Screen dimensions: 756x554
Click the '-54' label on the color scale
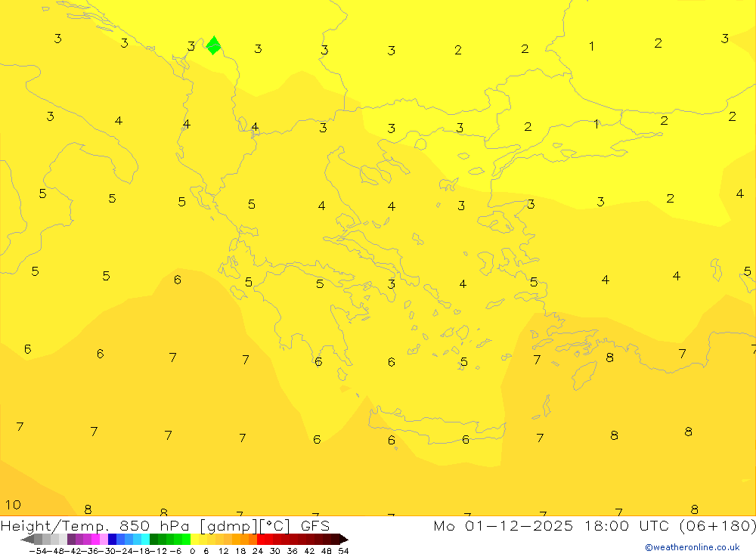[38, 551]
